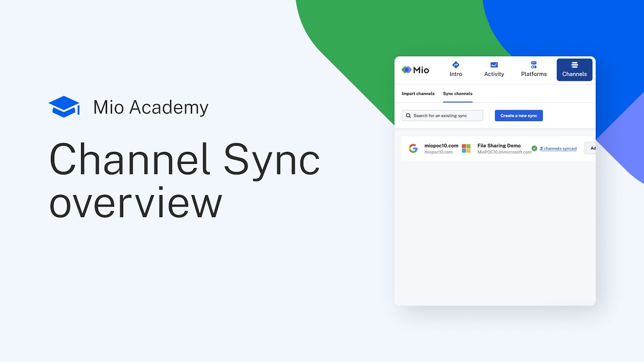Viewport: 644px width, 362px height.
Task: Open the 2 channels synced link
Action: click(x=558, y=149)
